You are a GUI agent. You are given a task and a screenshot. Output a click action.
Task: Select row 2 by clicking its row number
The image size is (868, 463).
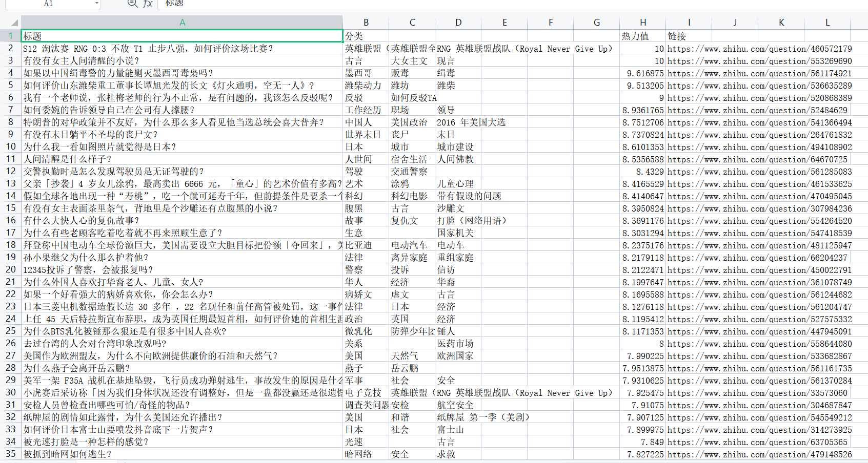(x=10, y=48)
